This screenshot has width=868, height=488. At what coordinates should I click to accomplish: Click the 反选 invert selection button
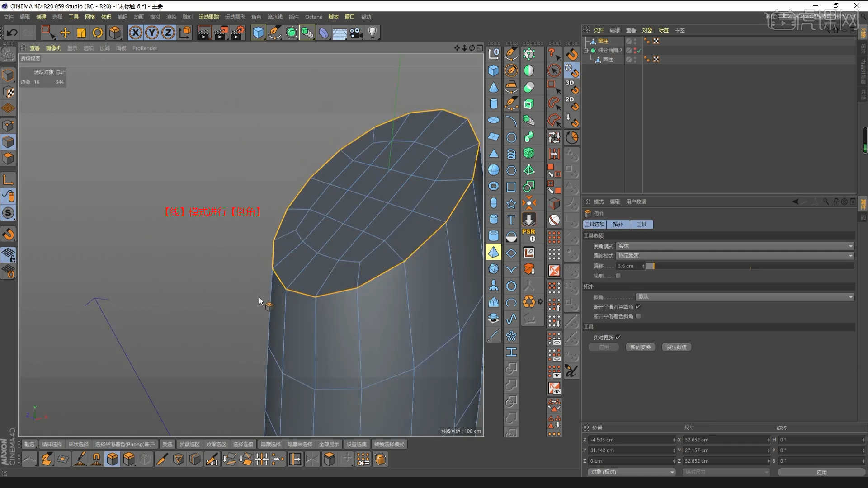[167, 445]
